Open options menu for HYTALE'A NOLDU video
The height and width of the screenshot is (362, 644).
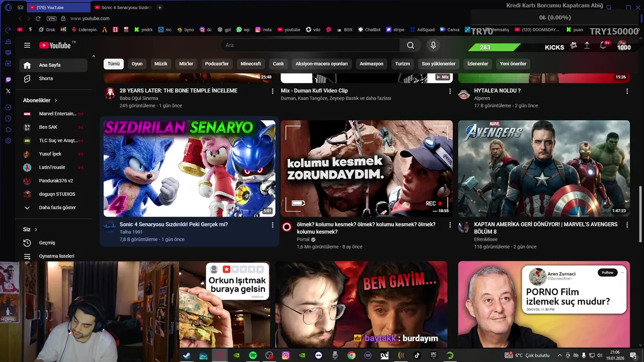click(627, 91)
